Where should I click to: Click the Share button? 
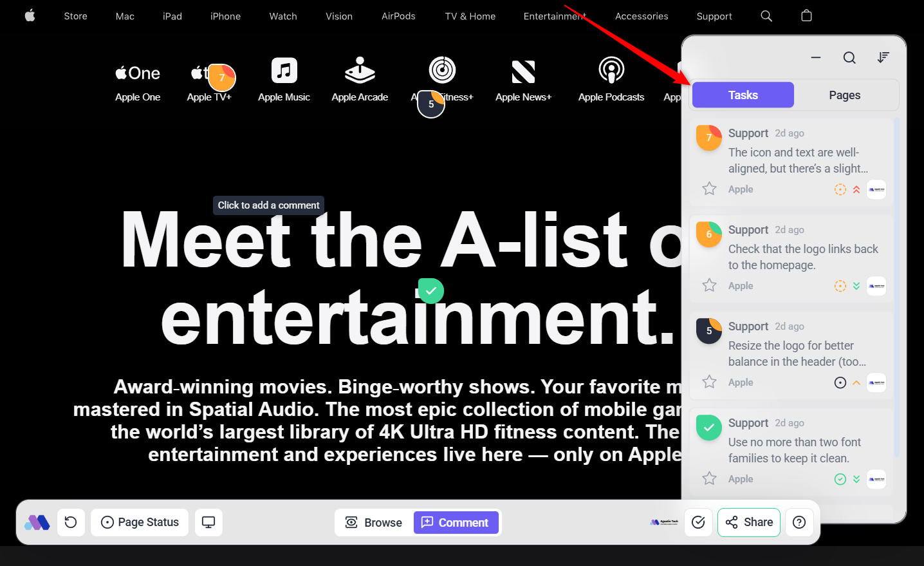tap(749, 522)
